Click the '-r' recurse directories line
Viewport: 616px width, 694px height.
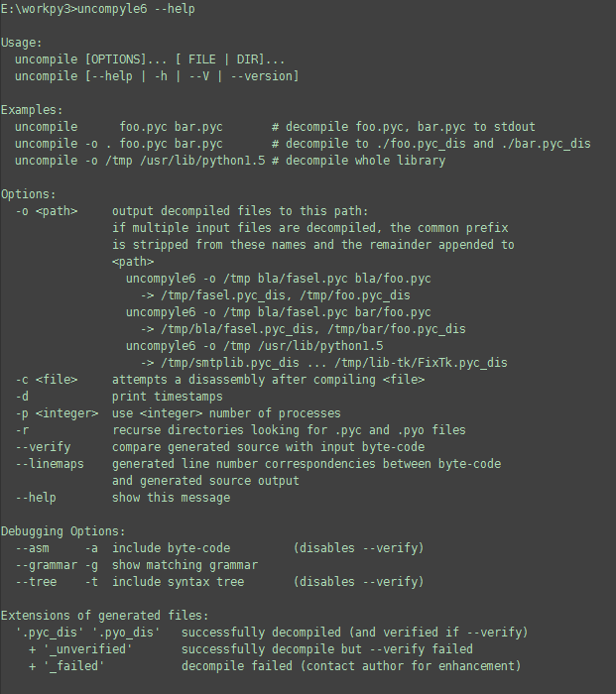coord(240,430)
